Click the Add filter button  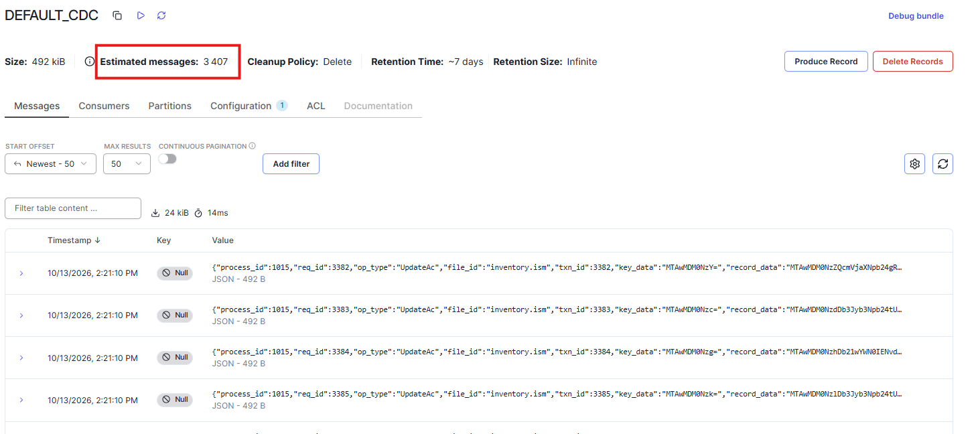pos(291,164)
